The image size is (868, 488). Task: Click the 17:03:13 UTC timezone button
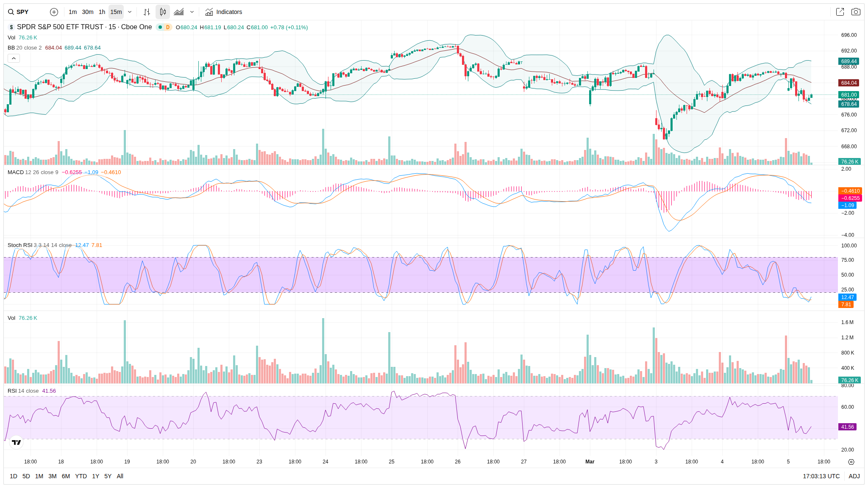click(821, 476)
